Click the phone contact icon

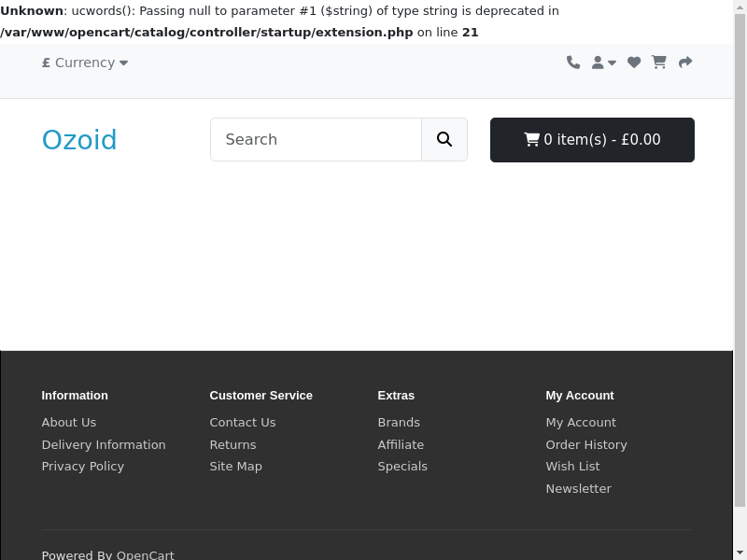pos(573,63)
